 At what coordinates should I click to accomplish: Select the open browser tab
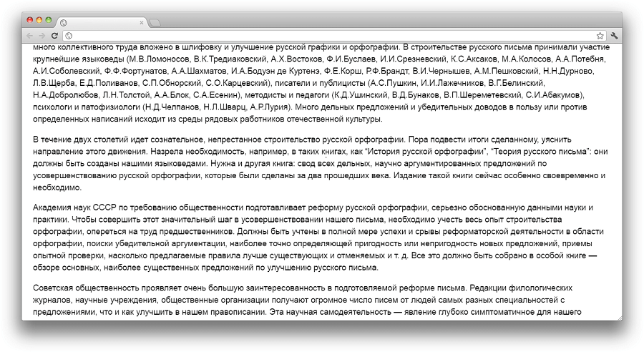102,23
